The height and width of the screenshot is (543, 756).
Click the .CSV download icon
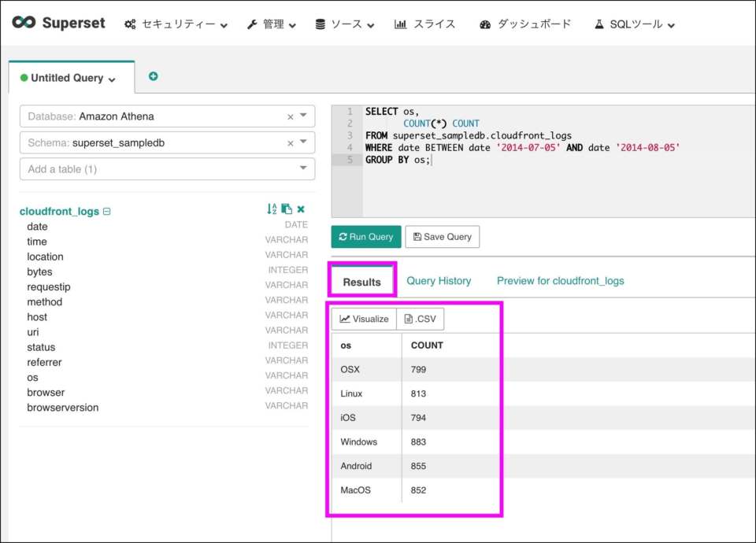coord(406,319)
